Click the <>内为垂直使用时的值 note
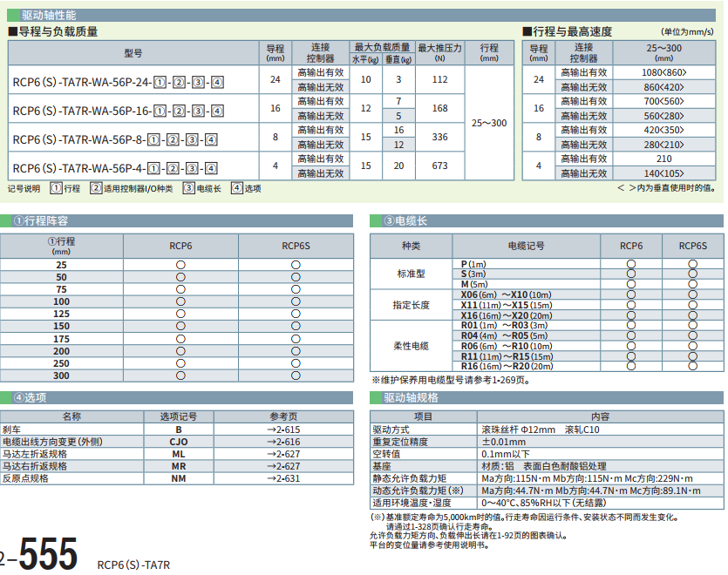The image size is (728, 575). coord(666,188)
